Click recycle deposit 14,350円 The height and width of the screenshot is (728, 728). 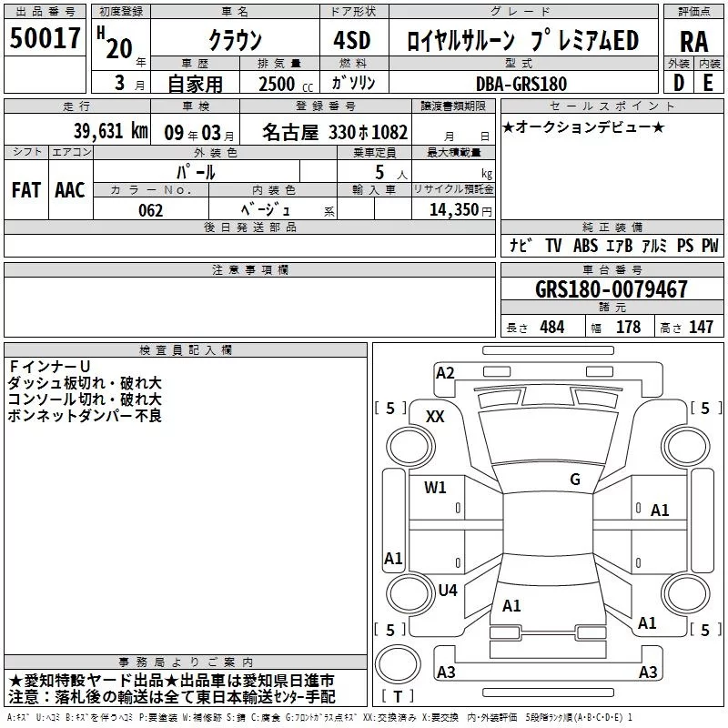click(x=460, y=210)
